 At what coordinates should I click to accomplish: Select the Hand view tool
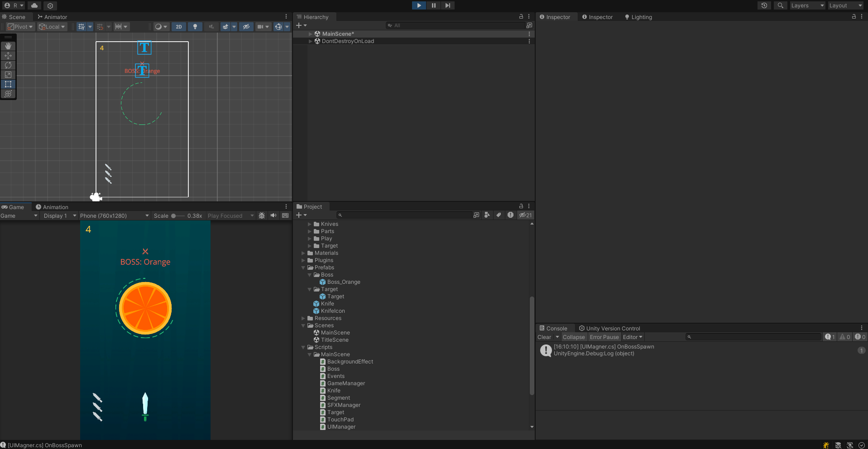click(8, 46)
